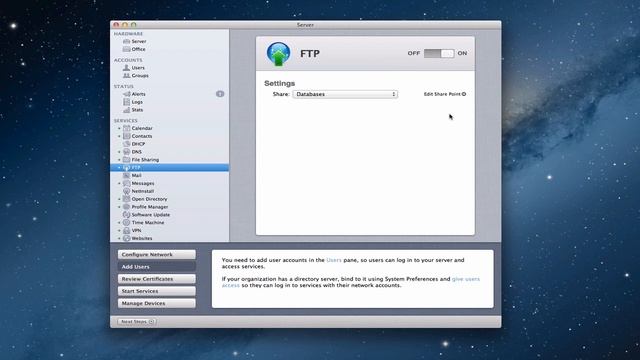Click the STATUS section header
This screenshot has width=640, height=360.
pos(124,87)
